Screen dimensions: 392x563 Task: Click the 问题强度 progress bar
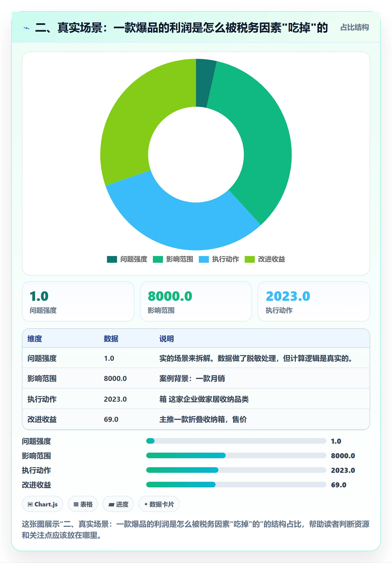[x=236, y=441]
